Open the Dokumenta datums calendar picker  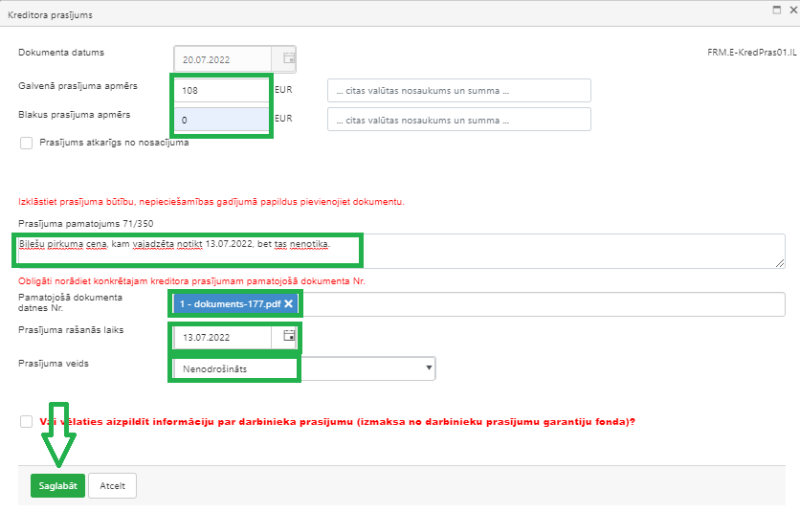(x=289, y=59)
